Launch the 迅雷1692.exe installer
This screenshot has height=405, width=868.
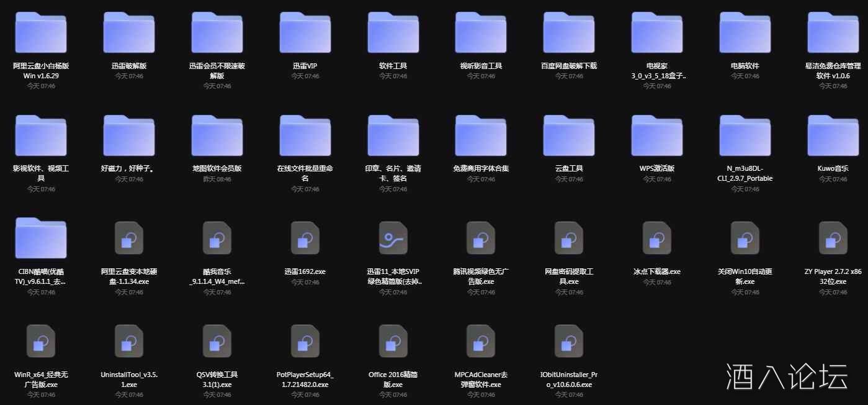click(x=304, y=238)
